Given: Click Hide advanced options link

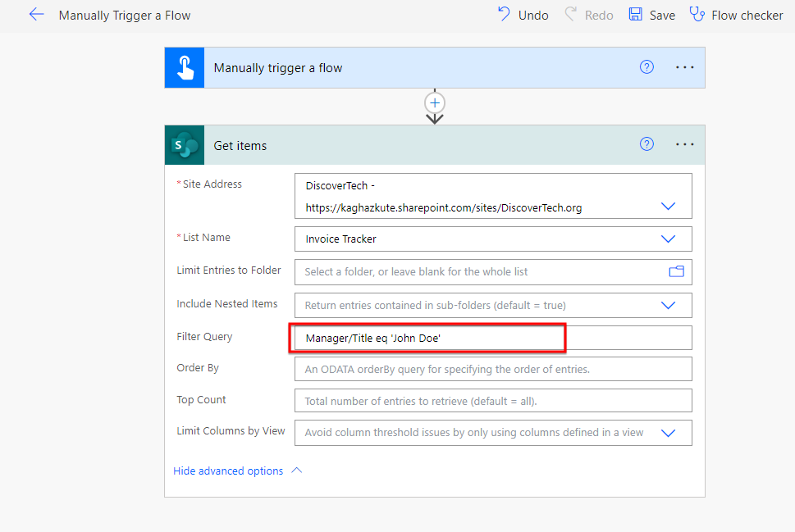Looking at the screenshot, I should (x=228, y=471).
